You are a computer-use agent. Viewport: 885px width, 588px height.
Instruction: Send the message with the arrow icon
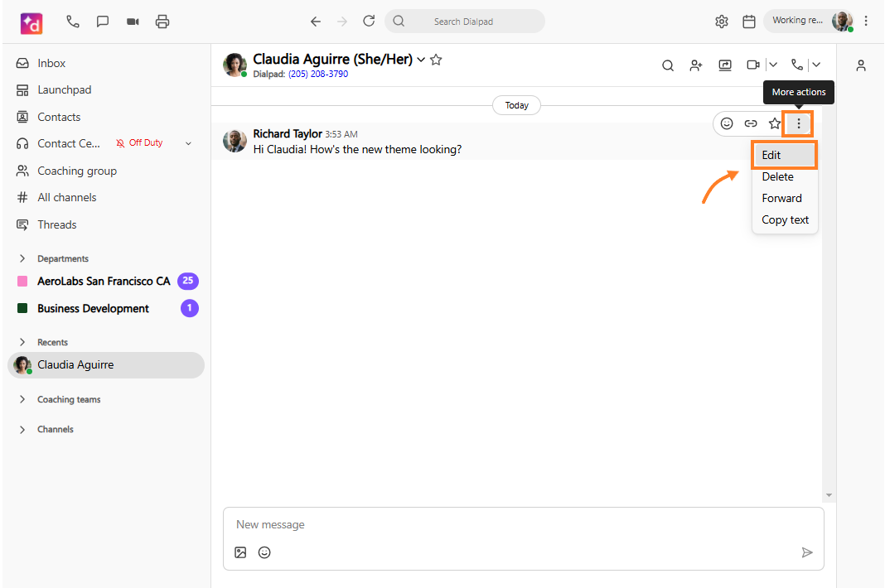click(807, 552)
